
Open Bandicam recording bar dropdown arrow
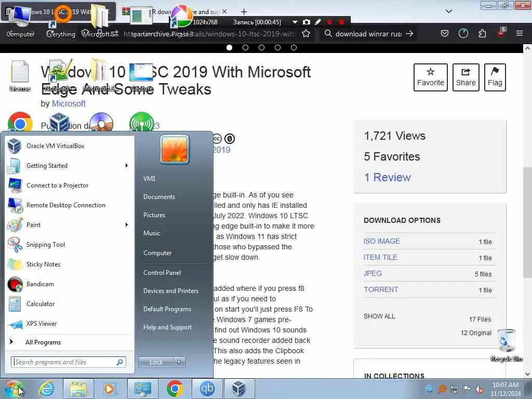pyautogui.click(x=295, y=22)
